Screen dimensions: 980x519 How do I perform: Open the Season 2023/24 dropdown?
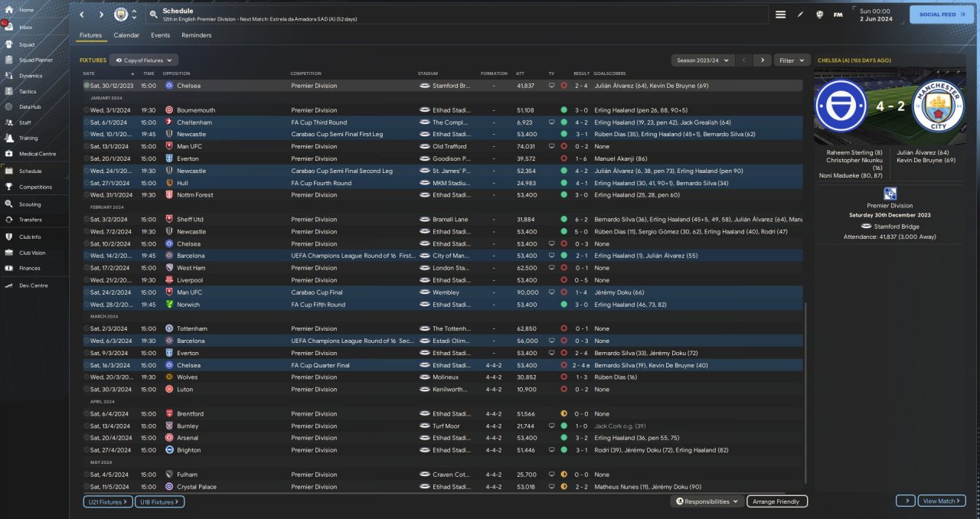[701, 60]
